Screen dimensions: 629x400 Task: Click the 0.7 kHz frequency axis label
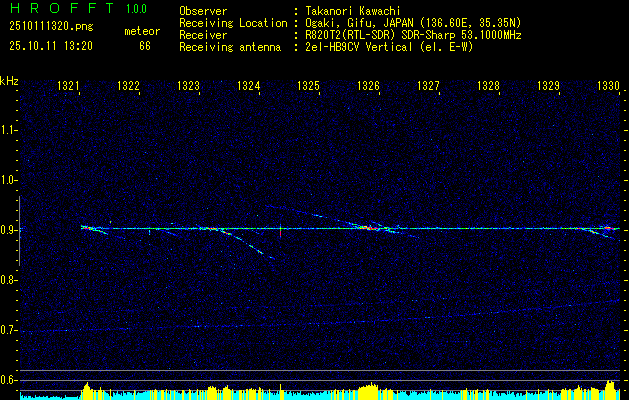9,330
